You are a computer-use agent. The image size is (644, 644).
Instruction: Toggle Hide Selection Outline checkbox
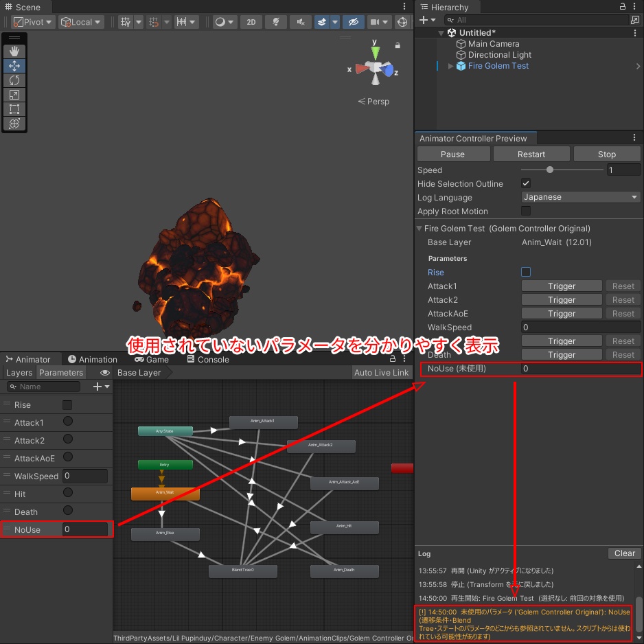526,183
